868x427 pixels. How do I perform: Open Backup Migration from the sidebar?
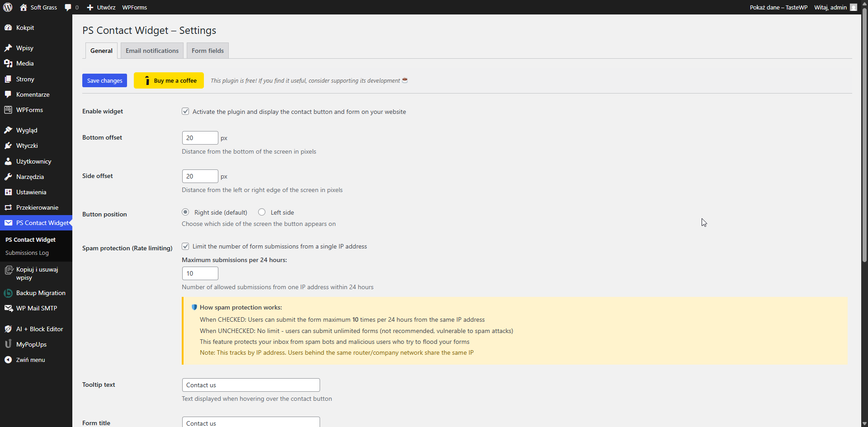tap(40, 293)
